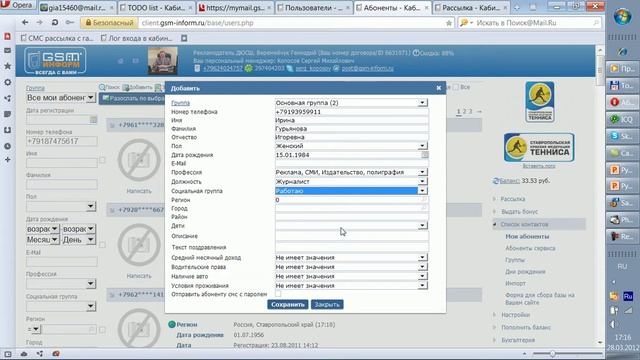Screen dimensions: 640x360
Task: Open the Условия проживания dropdown
Action: [x=351, y=286]
